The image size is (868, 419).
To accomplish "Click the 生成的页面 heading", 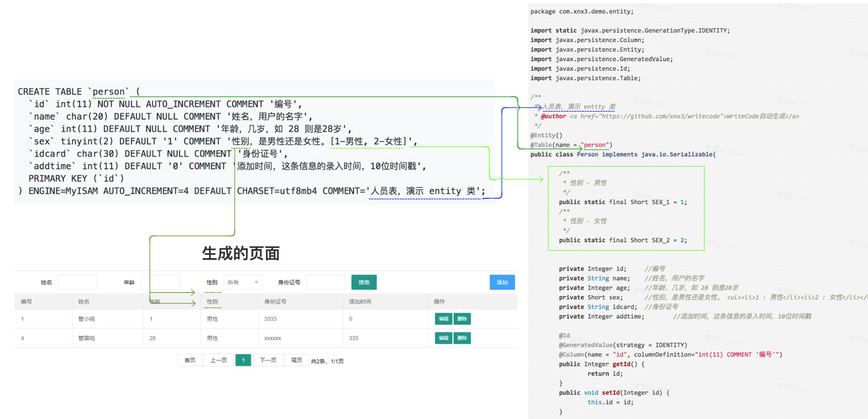I will pos(241,253).
